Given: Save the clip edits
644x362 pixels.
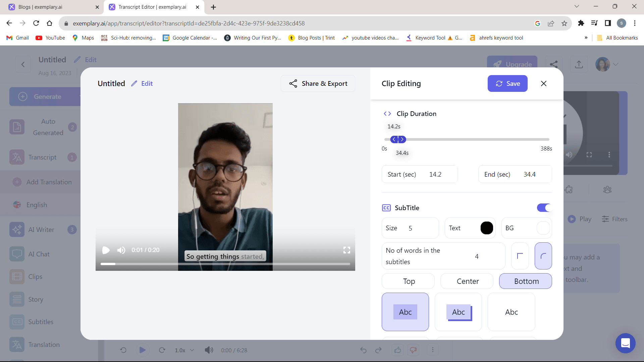Looking at the screenshot, I should pos(507,83).
